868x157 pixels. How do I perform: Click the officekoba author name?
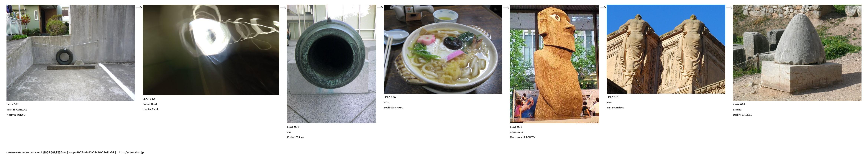516,132
